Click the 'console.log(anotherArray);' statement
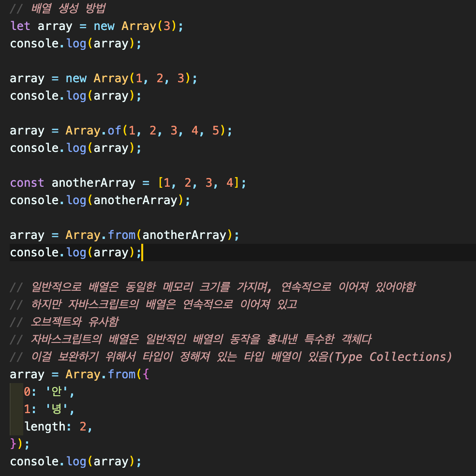 (100, 200)
